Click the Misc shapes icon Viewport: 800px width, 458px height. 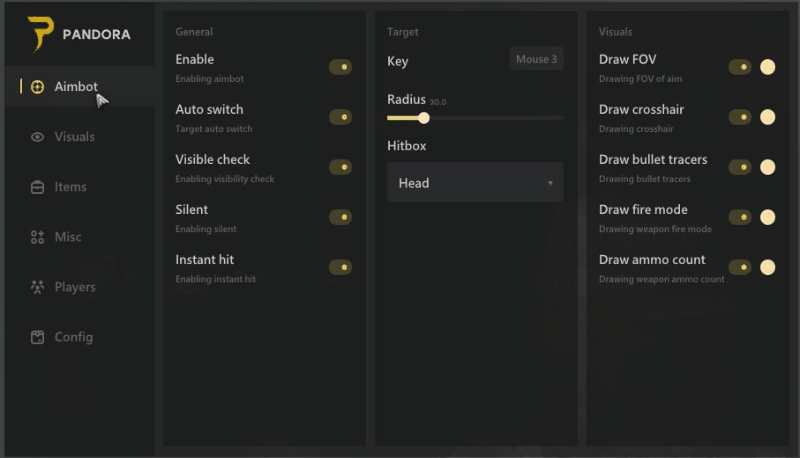pos(38,237)
